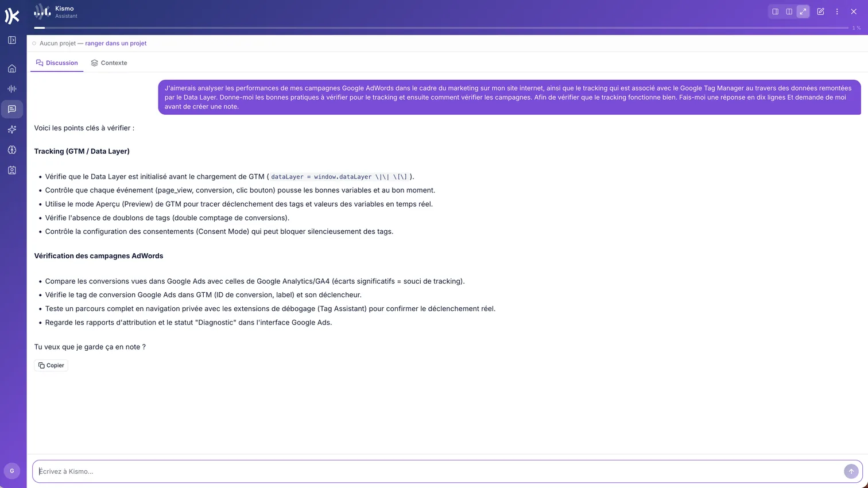Image resolution: width=868 pixels, height=488 pixels.
Task: Click the bullet about Consent Mode
Action: (x=219, y=231)
